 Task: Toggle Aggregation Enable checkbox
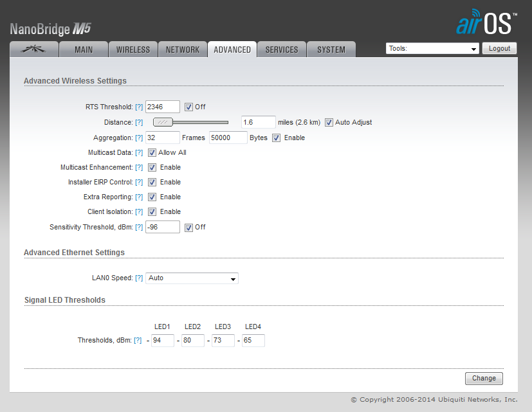276,138
